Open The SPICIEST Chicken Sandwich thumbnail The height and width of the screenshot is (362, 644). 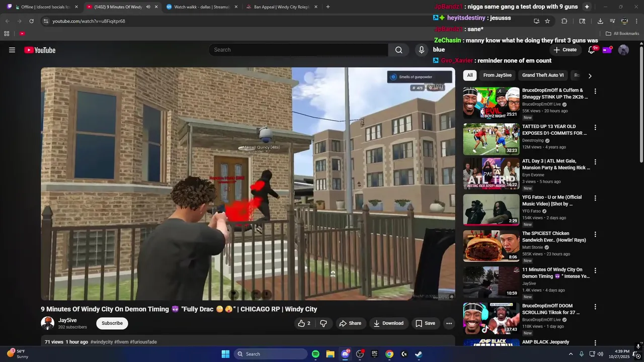[492, 246]
